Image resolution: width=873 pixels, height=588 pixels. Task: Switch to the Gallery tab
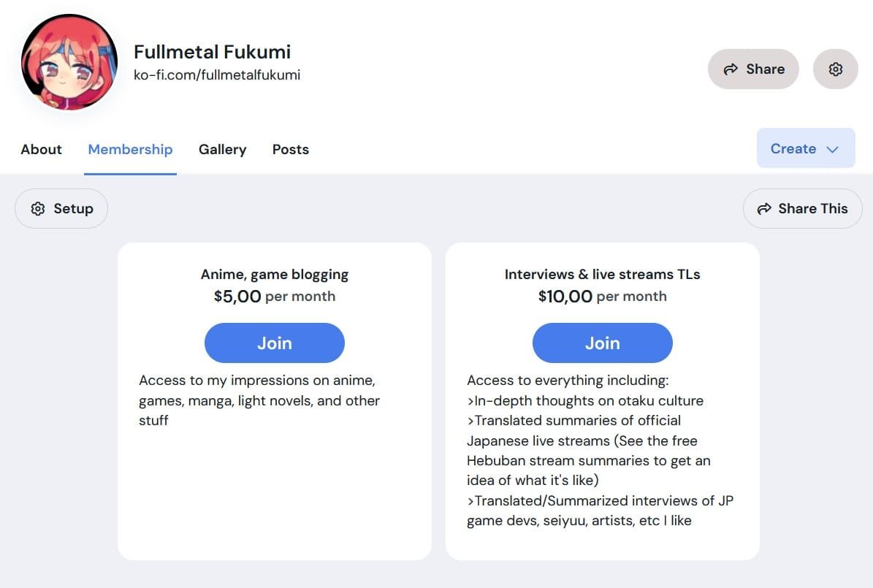(222, 149)
